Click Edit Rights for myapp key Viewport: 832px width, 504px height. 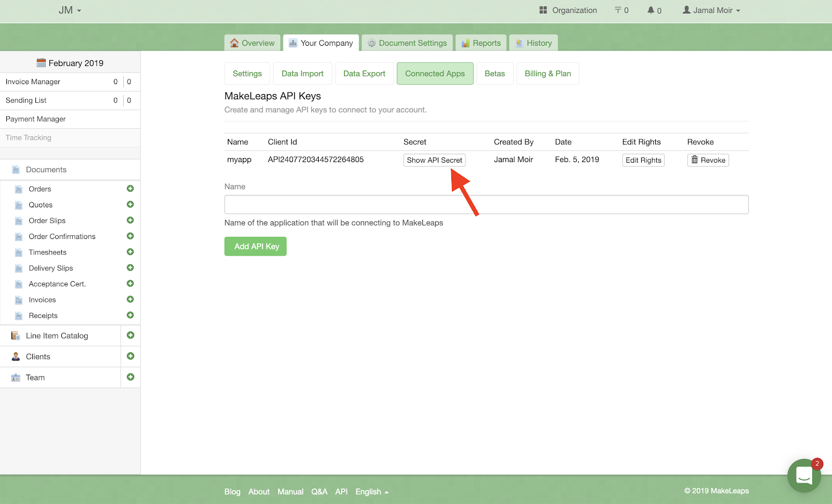click(643, 160)
